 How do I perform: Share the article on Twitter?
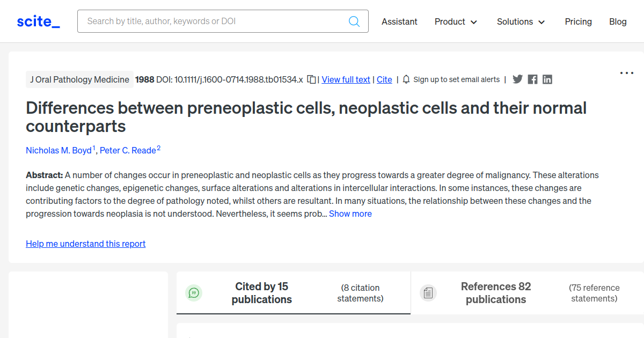coord(517,79)
